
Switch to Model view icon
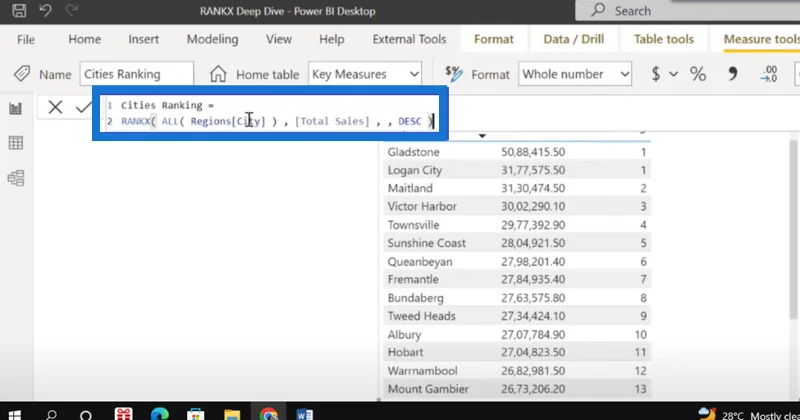15,178
